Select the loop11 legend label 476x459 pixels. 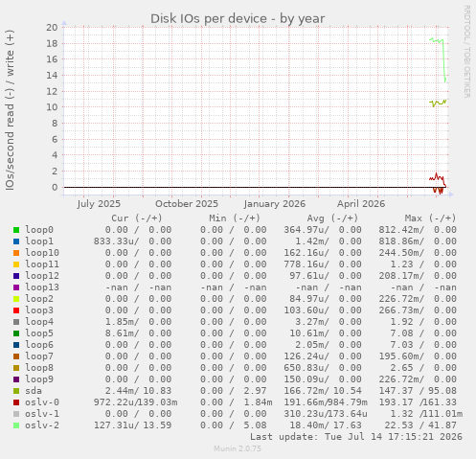tap(42, 264)
